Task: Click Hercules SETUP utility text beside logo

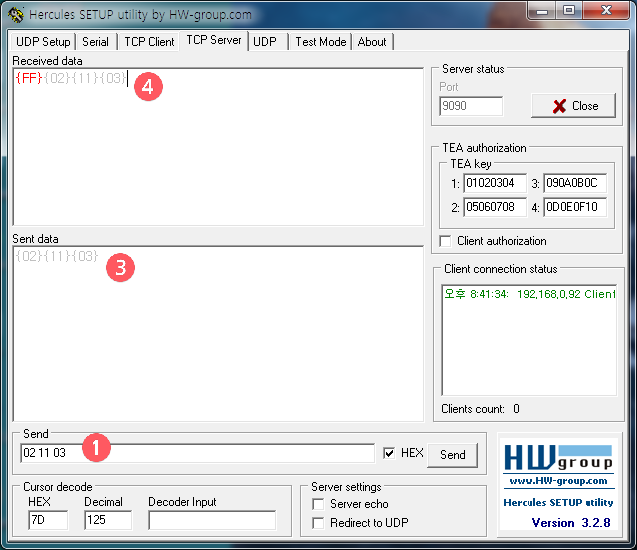Action: 558,503
